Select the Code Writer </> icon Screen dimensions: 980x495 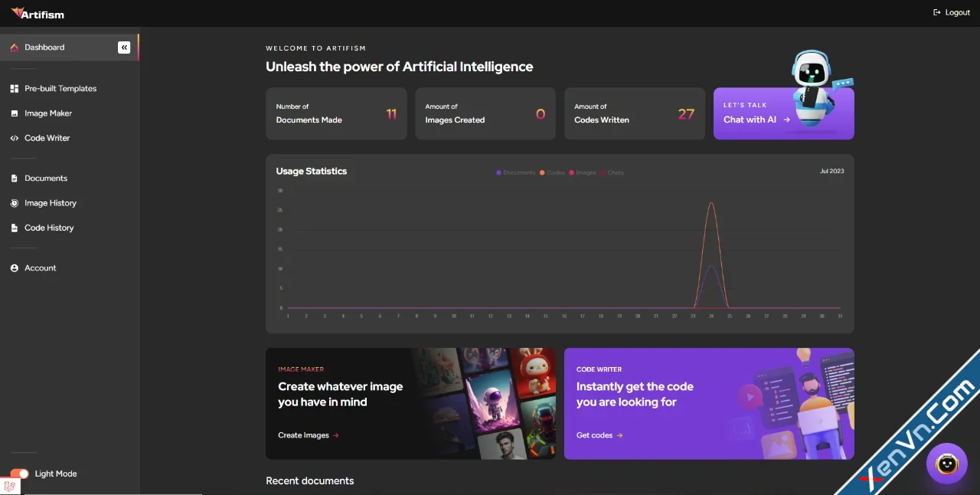pos(14,138)
